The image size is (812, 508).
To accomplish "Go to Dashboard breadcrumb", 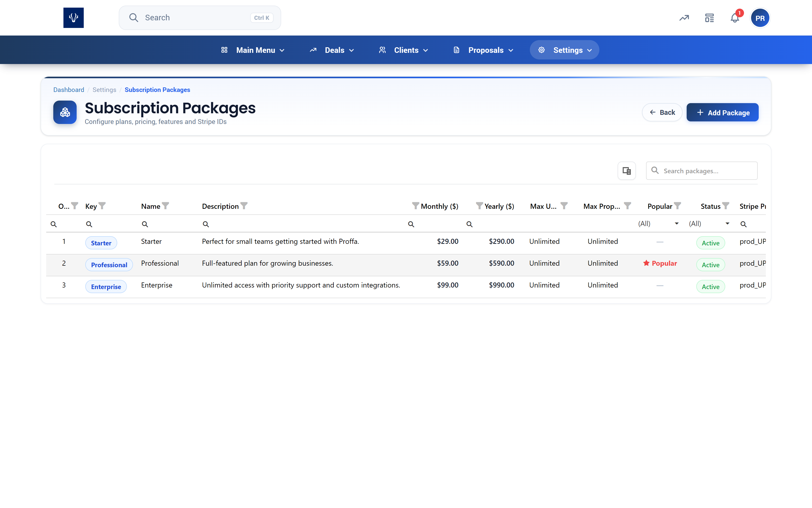I will (69, 90).
